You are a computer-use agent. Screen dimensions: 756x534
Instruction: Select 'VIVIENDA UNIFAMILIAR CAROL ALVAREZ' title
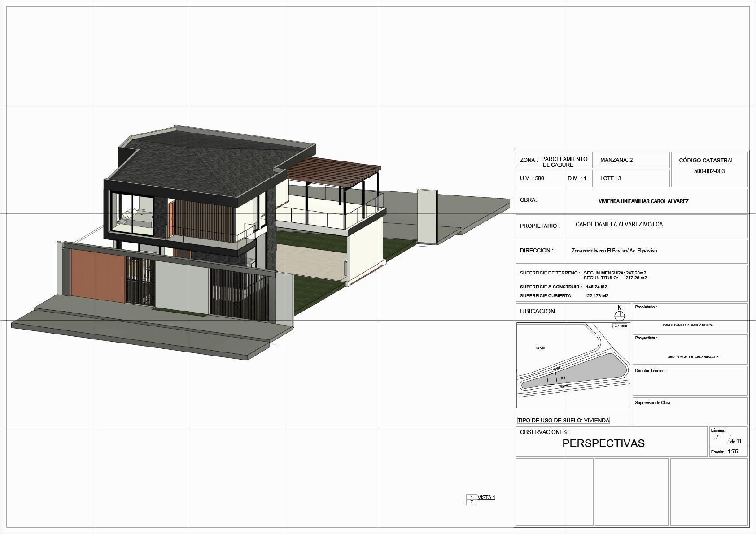pyautogui.click(x=643, y=201)
